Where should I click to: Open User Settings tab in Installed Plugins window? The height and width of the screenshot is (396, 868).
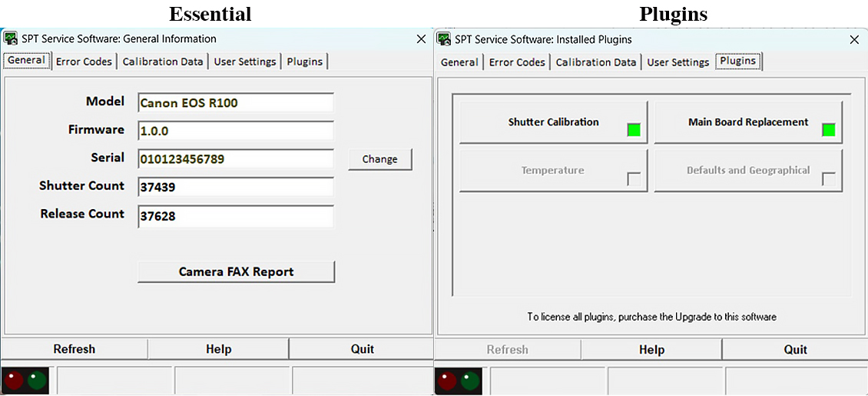pos(678,62)
